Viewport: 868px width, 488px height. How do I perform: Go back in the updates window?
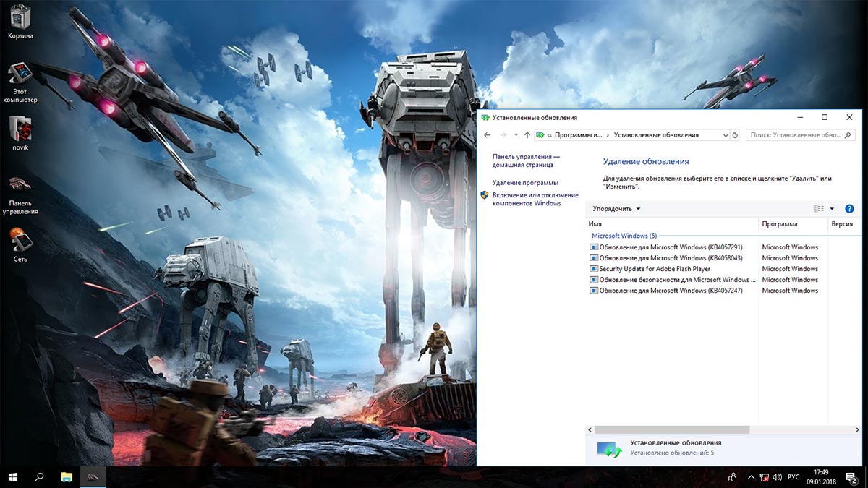pos(487,135)
